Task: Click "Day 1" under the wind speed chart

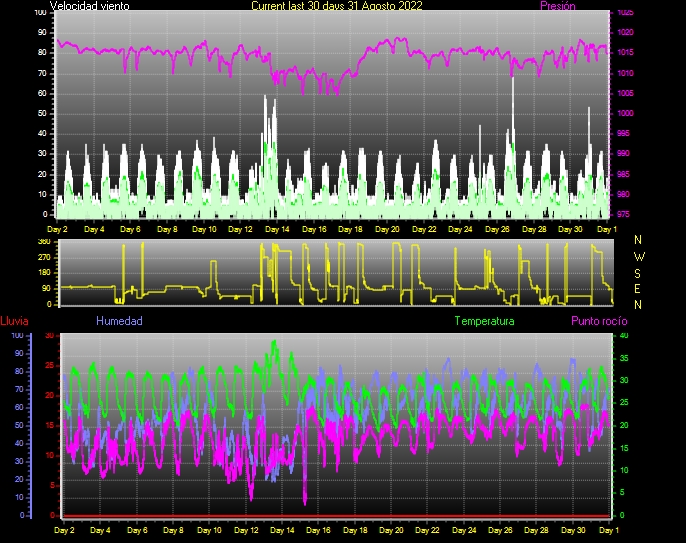Action: pos(607,229)
